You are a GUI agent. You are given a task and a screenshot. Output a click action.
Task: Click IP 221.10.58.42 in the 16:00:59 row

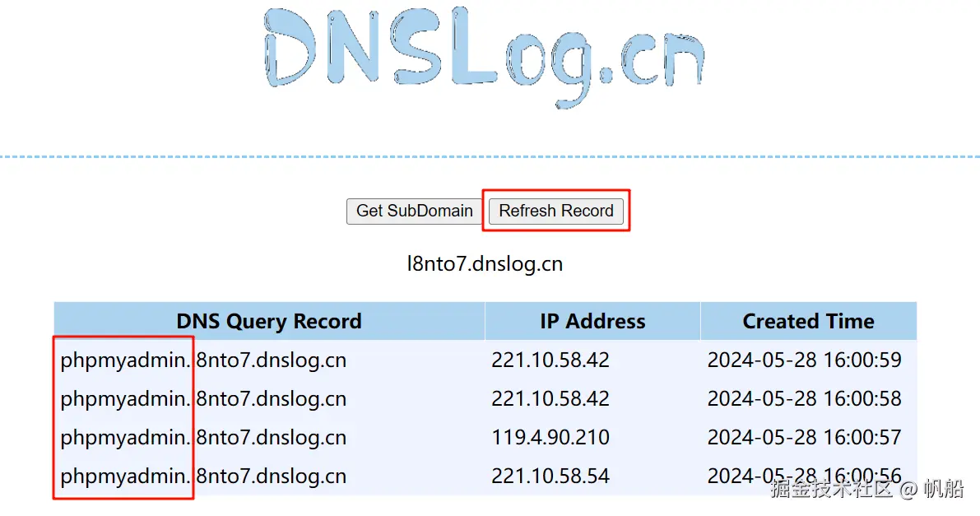[x=550, y=360]
